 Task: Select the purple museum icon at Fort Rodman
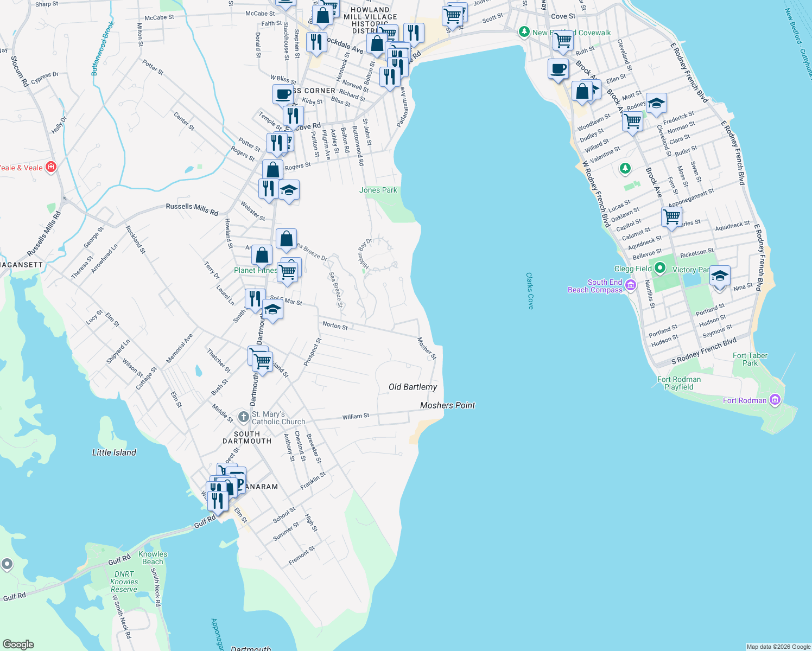pos(774,400)
